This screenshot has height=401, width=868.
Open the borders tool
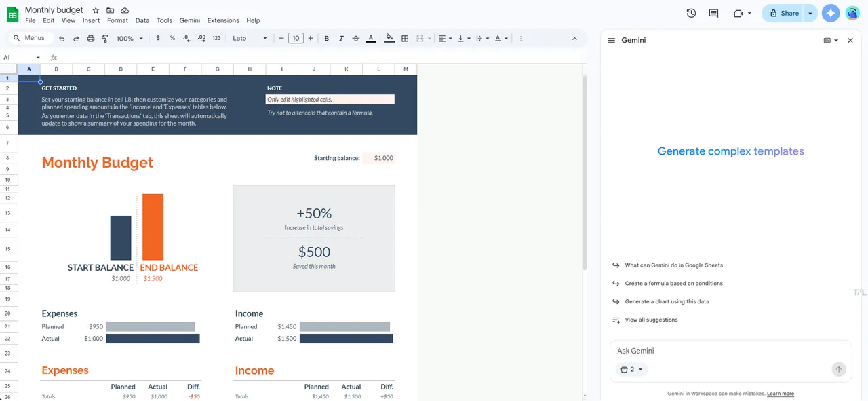[405, 39]
